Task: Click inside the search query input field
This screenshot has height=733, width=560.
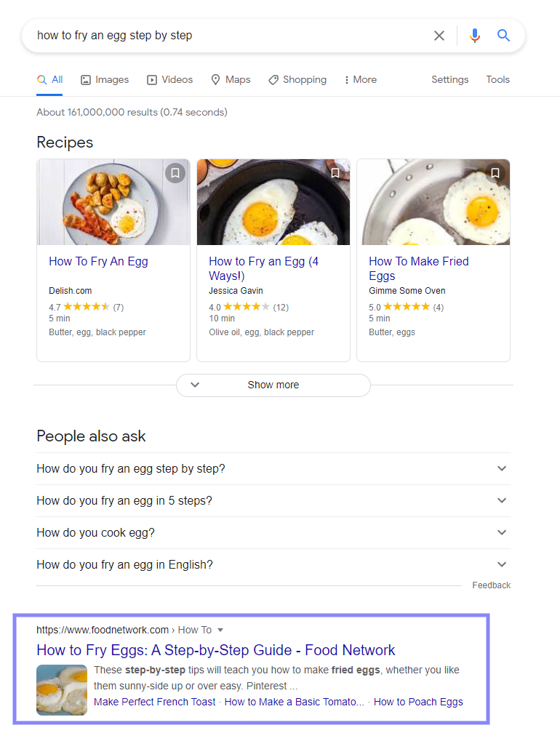Action: (218, 36)
